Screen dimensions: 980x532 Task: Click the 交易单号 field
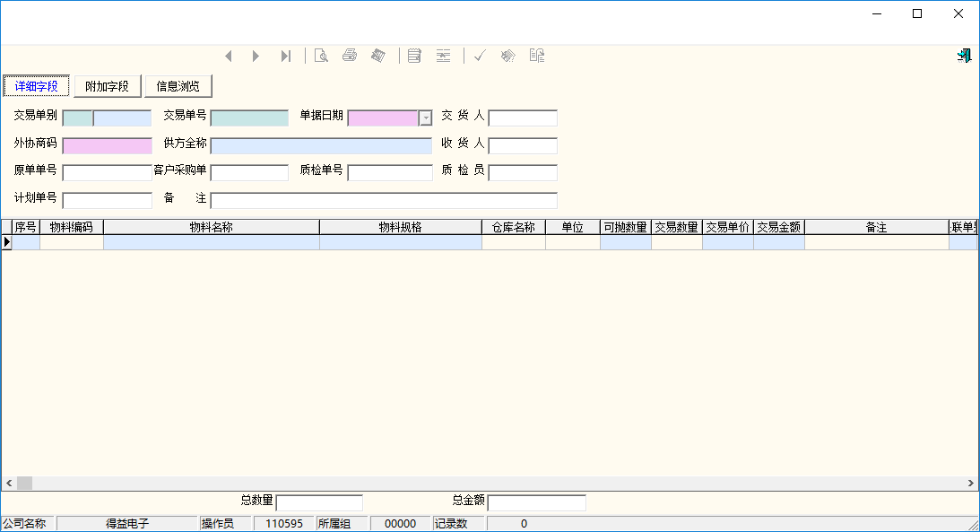249,118
